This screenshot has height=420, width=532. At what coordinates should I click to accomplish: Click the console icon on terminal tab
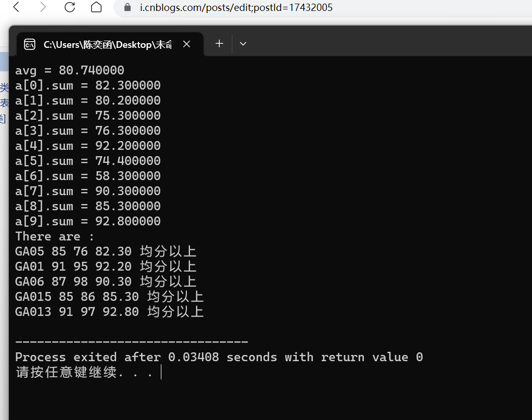pos(30,44)
